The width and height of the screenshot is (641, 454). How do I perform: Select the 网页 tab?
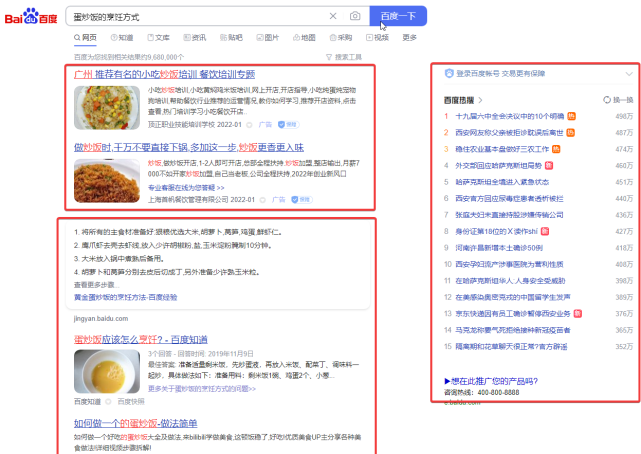(85, 38)
